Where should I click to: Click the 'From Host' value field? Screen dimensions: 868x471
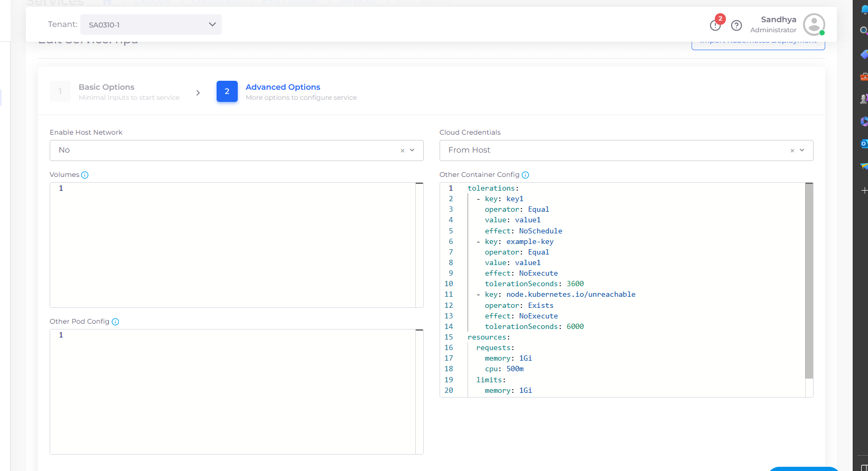point(469,150)
